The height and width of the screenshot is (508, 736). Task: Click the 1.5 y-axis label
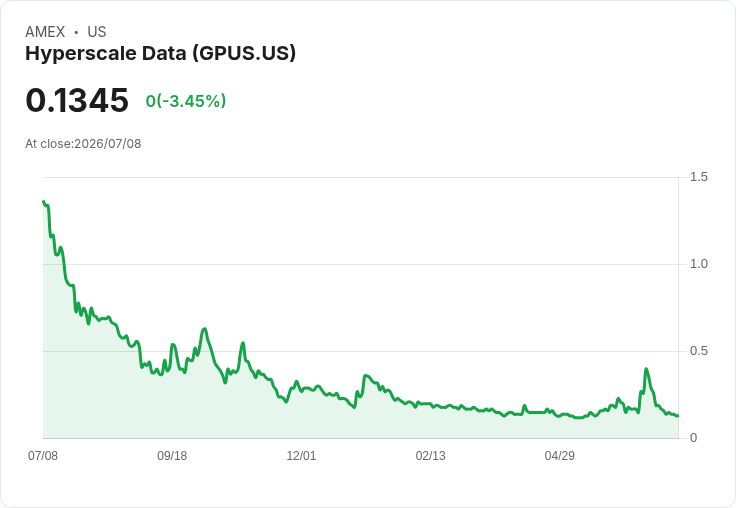698,177
